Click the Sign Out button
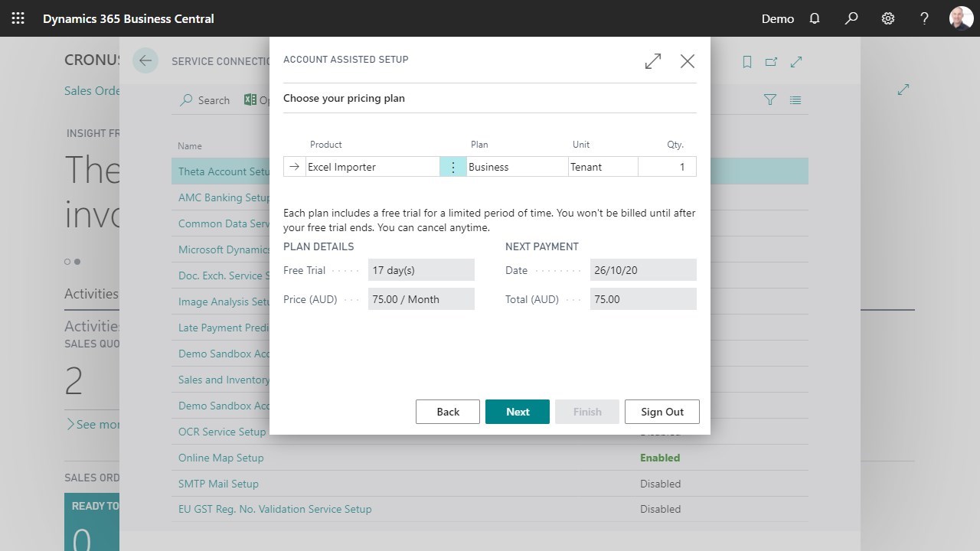The height and width of the screenshot is (551, 980). click(x=662, y=412)
